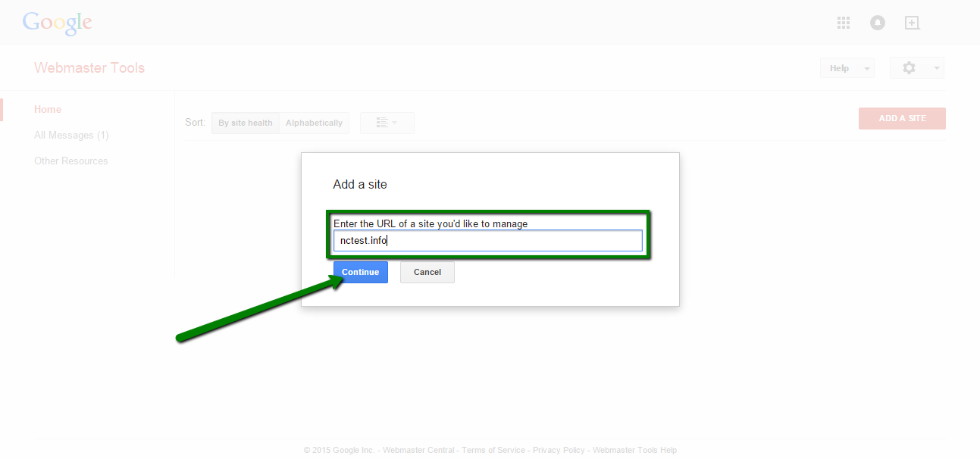The height and width of the screenshot is (459, 980).
Task: Open the Google apps grid icon
Action: pos(843,23)
